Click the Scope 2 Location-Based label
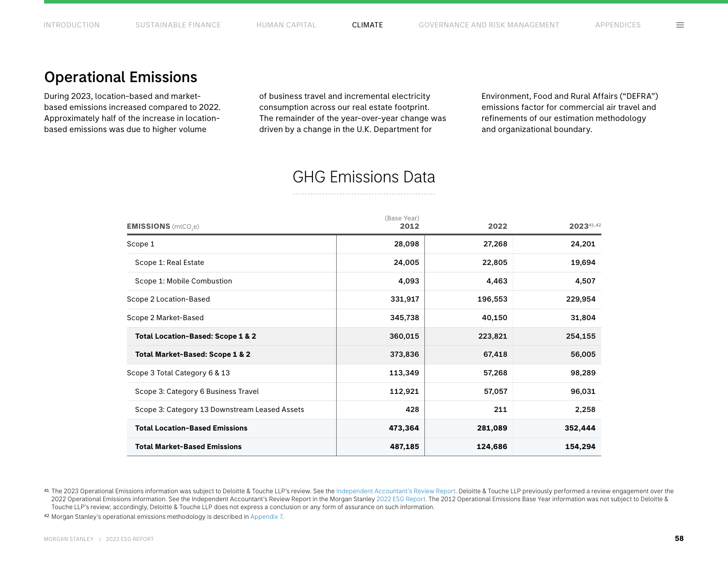Image resolution: width=728 pixels, height=563 pixels. [x=169, y=299]
